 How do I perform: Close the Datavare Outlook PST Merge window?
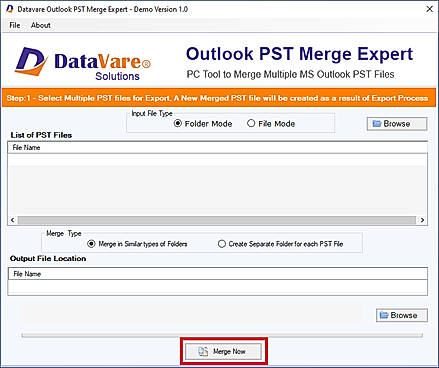430,9
